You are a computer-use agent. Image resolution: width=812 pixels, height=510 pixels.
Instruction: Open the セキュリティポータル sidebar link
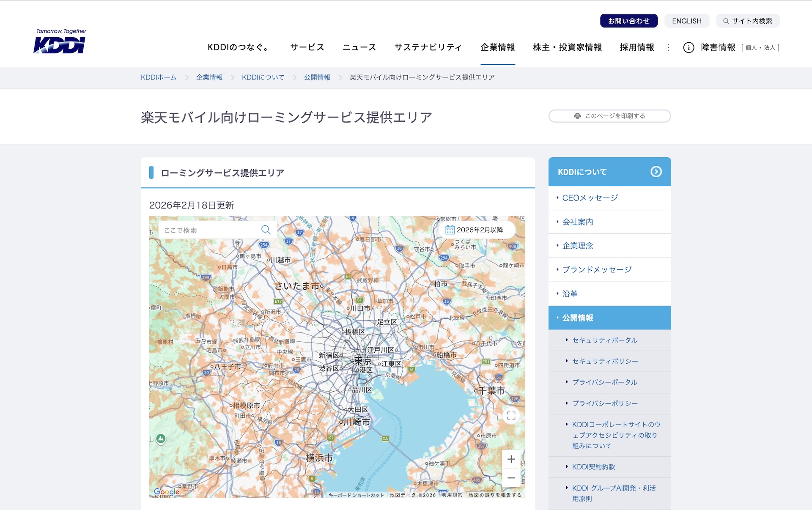tap(604, 340)
